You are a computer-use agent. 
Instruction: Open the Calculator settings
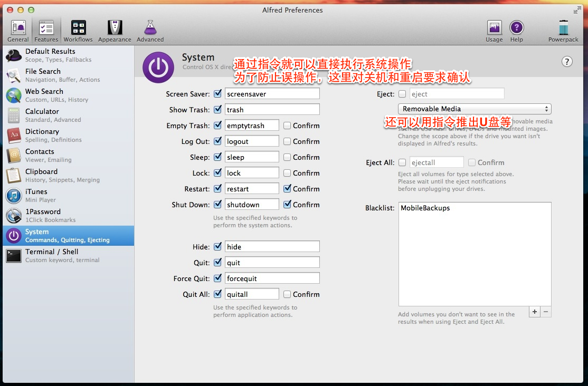coord(69,115)
